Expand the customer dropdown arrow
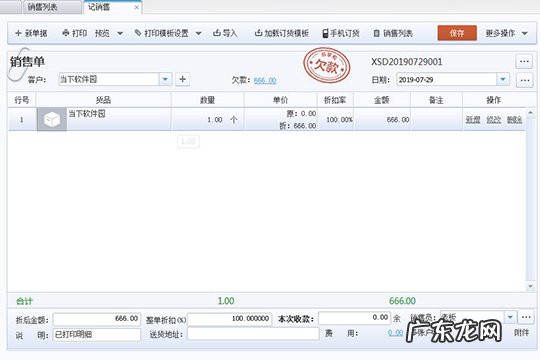Image resolution: width=540 pixels, height=360 pixels. click(165, 80)
